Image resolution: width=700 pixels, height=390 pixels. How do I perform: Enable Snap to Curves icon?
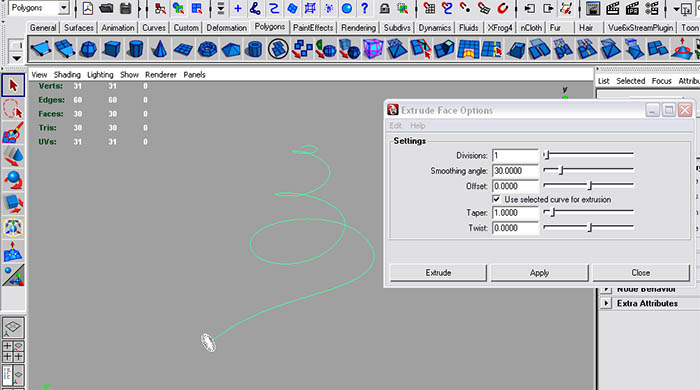[255, 8]
